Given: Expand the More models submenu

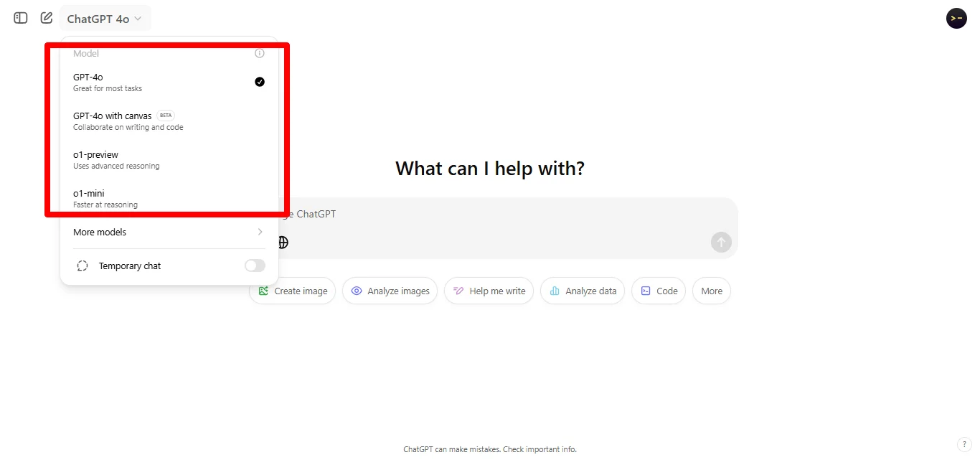Looking at the screenshot, I should (169, 233).
